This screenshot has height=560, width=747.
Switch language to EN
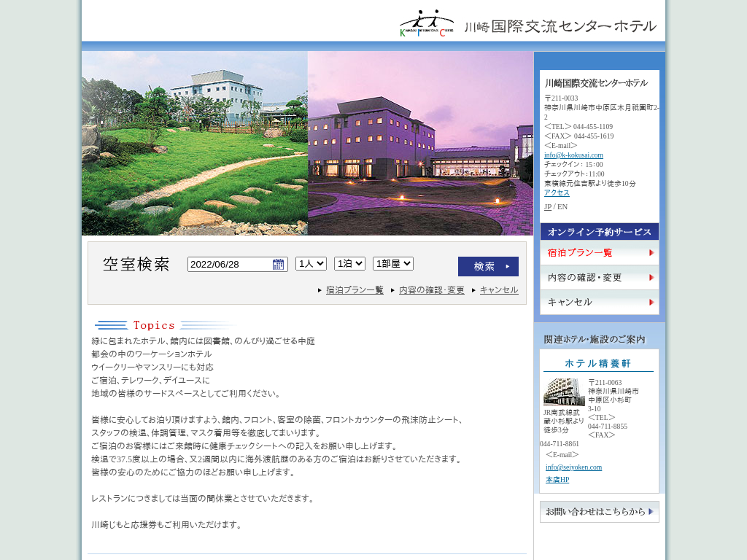562,206
